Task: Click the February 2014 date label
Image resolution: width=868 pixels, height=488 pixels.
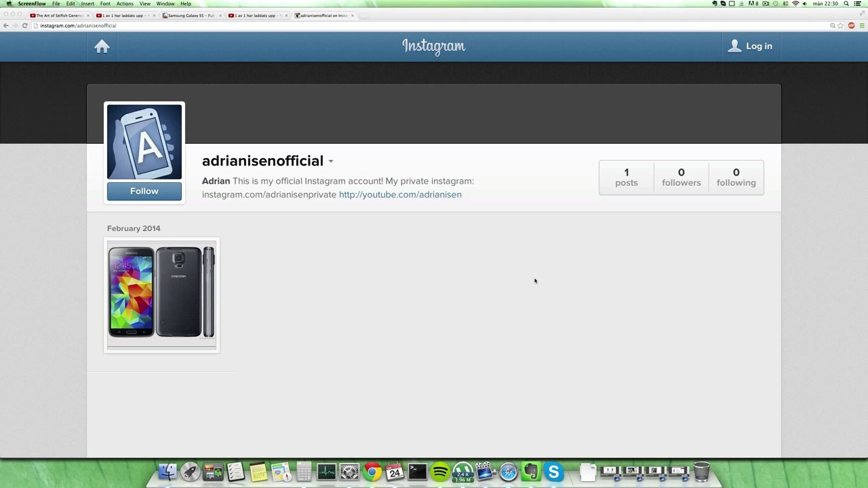Action: tap(134, 228)
